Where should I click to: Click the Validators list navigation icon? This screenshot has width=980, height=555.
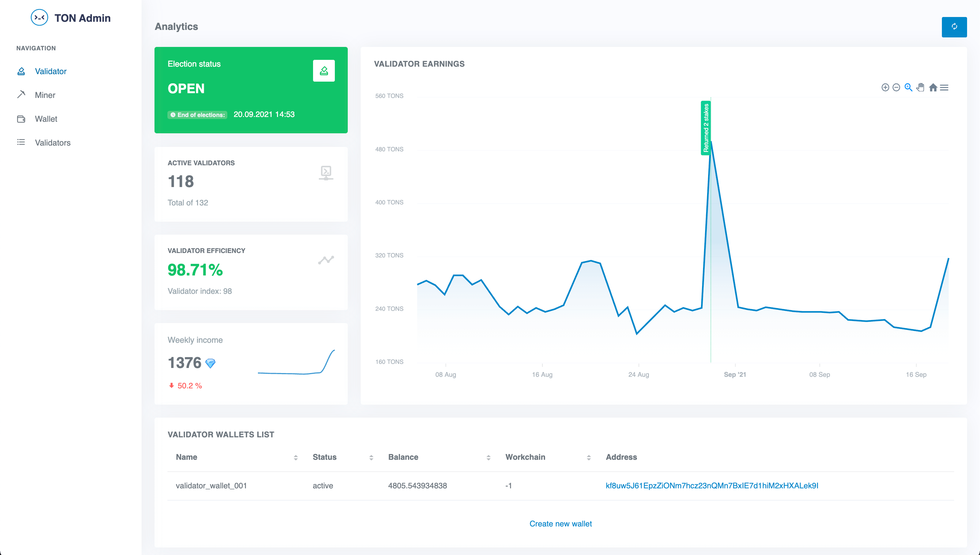21,142
